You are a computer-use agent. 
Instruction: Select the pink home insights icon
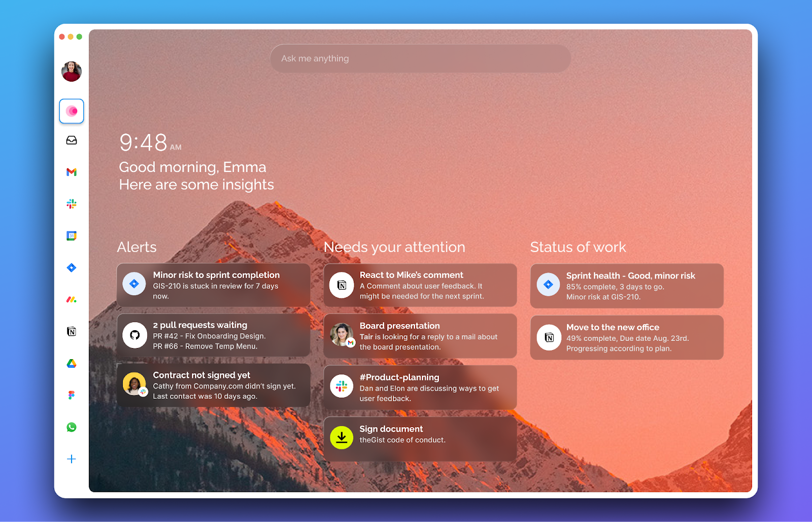pos(72,111)
